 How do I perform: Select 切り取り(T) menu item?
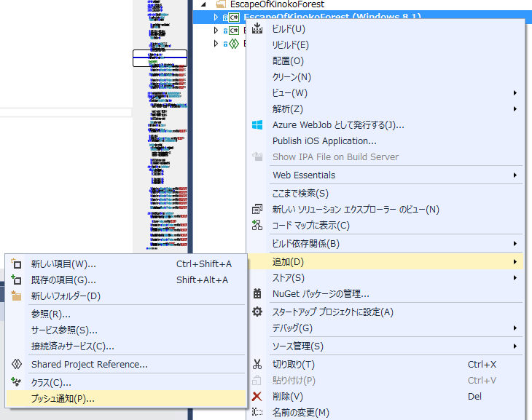pos(386,364)
